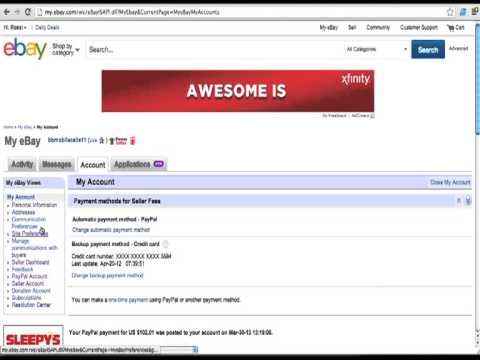The height and width of the screenshot is (360, 480).
Task: Open Personal Information in the sidebar
Action: [34, 205]
